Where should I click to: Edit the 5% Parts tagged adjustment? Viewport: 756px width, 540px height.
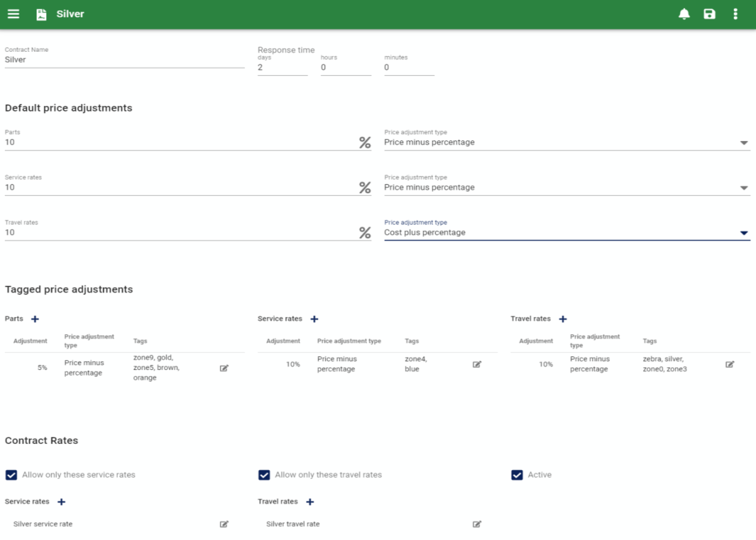point(224,368)
